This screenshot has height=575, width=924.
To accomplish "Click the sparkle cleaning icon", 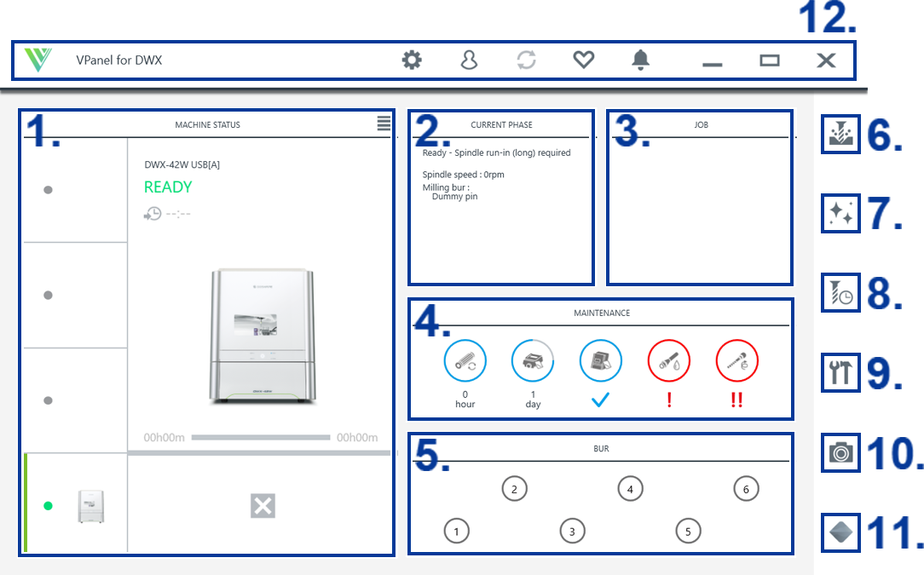I will tap(840, 213).
